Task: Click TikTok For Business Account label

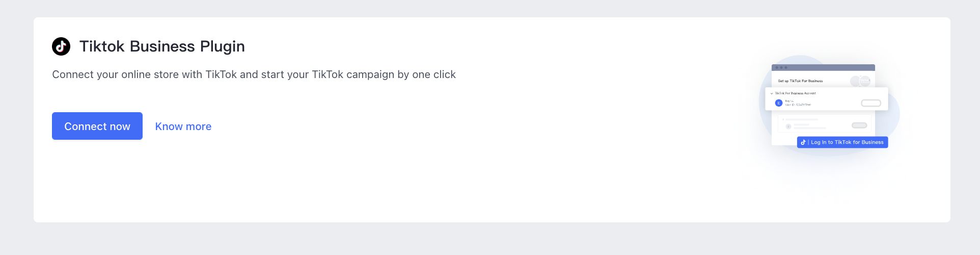Action: (x=796, y=93)
